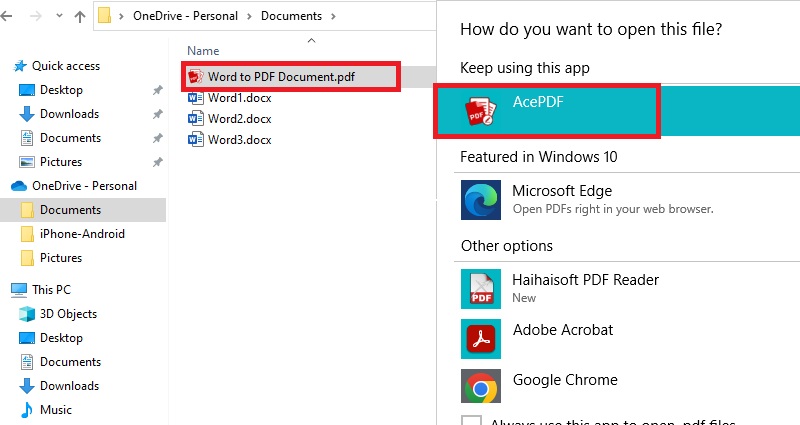800x425 pixels.
Task: Click the folder icon in address bar
Action: click(x=105, y=16)
